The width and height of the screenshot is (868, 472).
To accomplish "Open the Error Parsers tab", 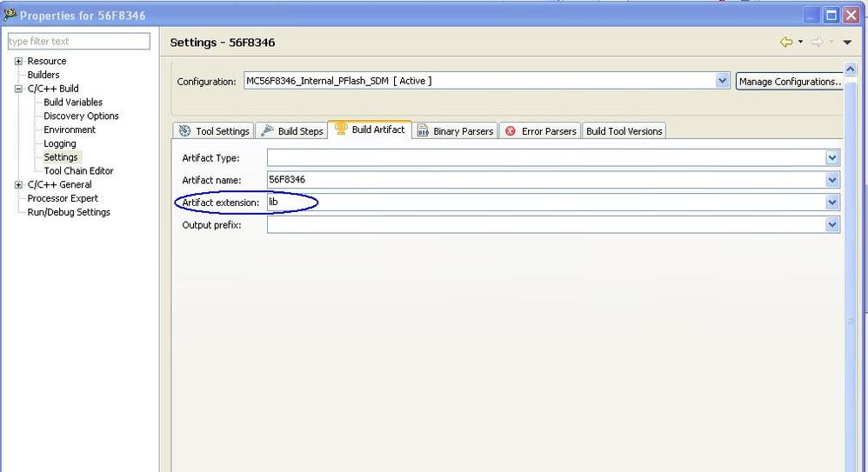I will pyautogui.click(x=540, y=131).
